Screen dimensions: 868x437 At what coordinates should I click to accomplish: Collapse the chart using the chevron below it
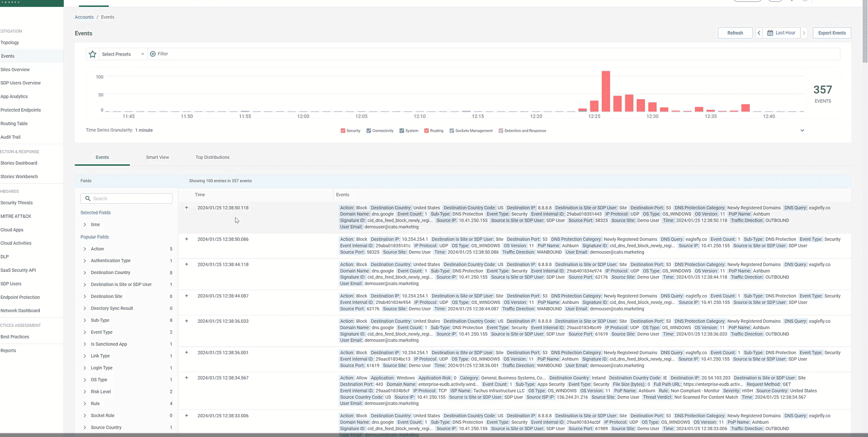point(802,131)
